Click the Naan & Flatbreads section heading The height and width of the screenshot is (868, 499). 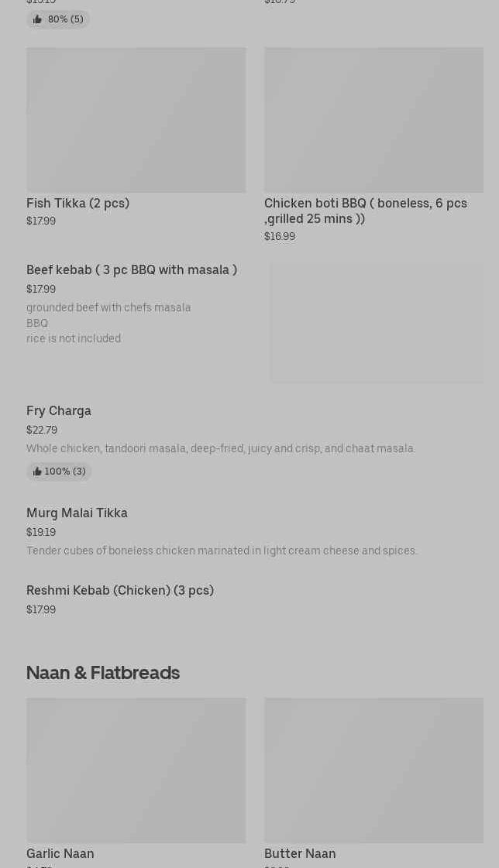pos(103,673)
